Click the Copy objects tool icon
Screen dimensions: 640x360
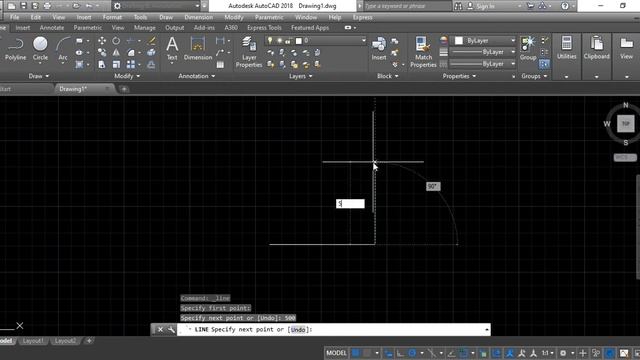(102, 53)
